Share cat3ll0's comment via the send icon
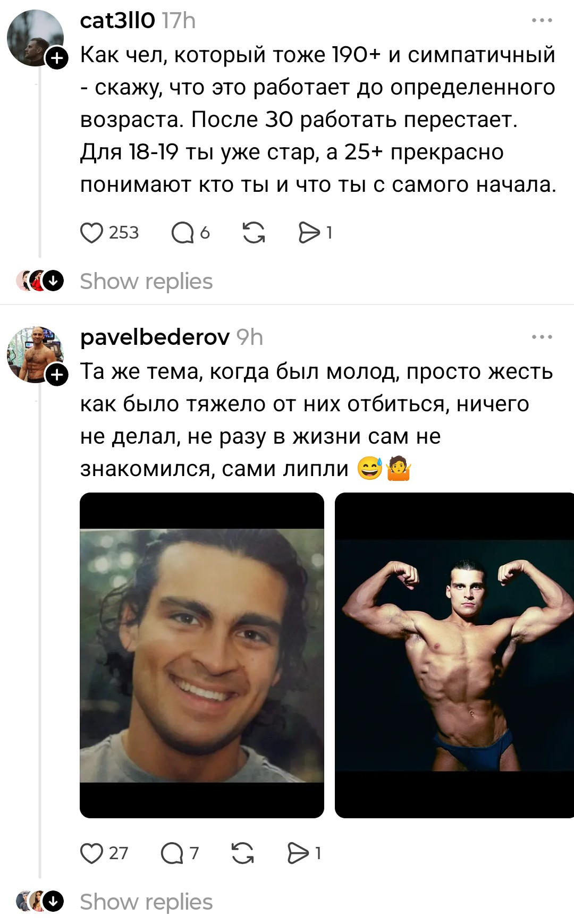Image resolution: width=574 pixels, height=924 pixels. tap(309, 233)
